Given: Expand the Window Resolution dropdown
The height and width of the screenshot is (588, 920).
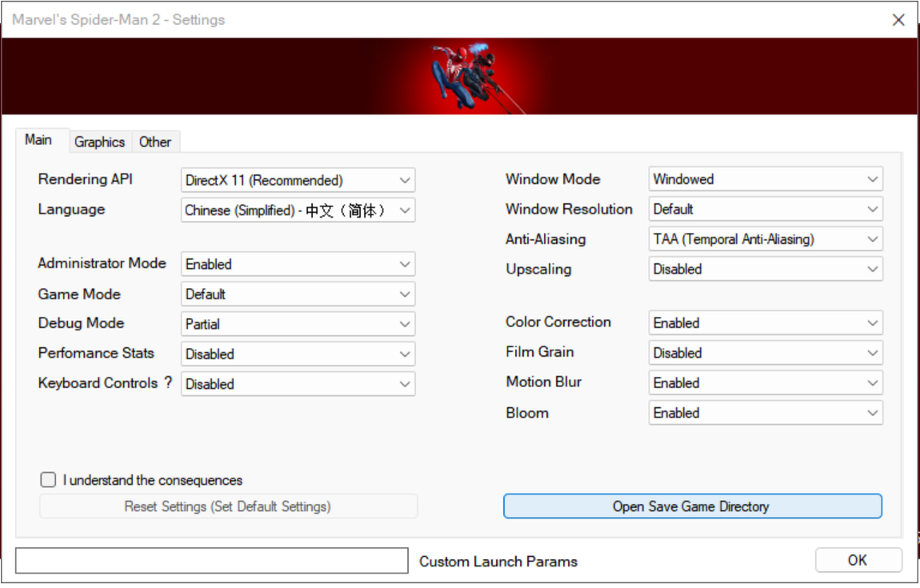Looking at the screenshot, I should tap(766, 209).
